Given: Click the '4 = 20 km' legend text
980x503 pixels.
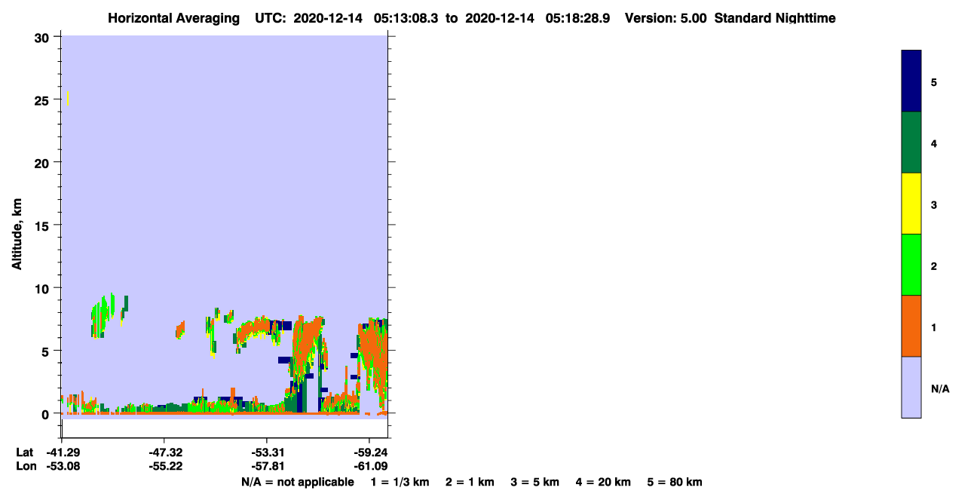Looking at the screenshot, I should [603, 482].
